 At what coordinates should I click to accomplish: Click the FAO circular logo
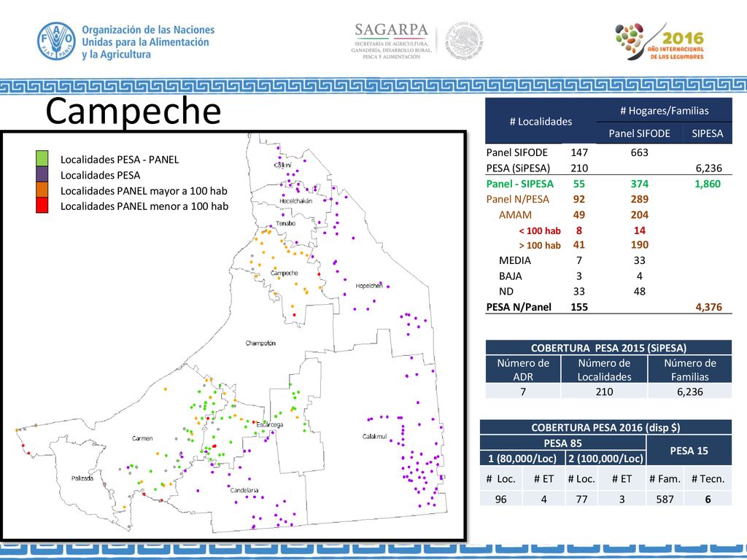56,41
